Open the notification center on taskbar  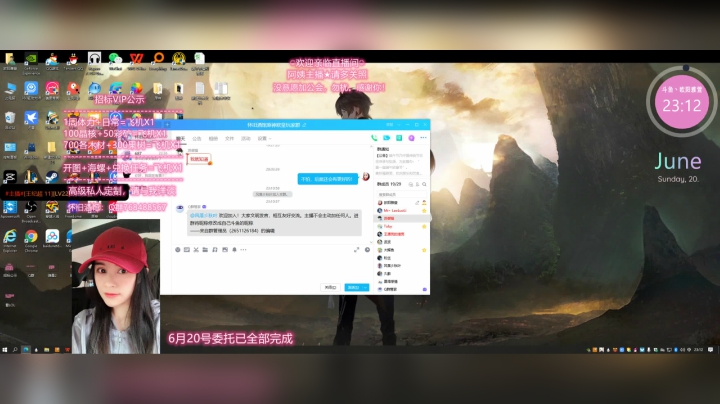click(x=710, y=350)
